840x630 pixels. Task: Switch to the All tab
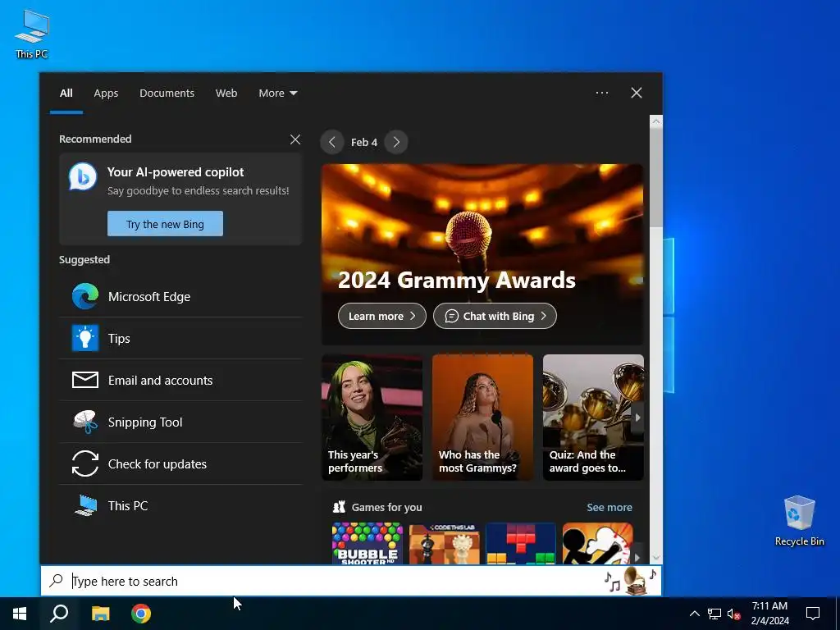point(66,94)
